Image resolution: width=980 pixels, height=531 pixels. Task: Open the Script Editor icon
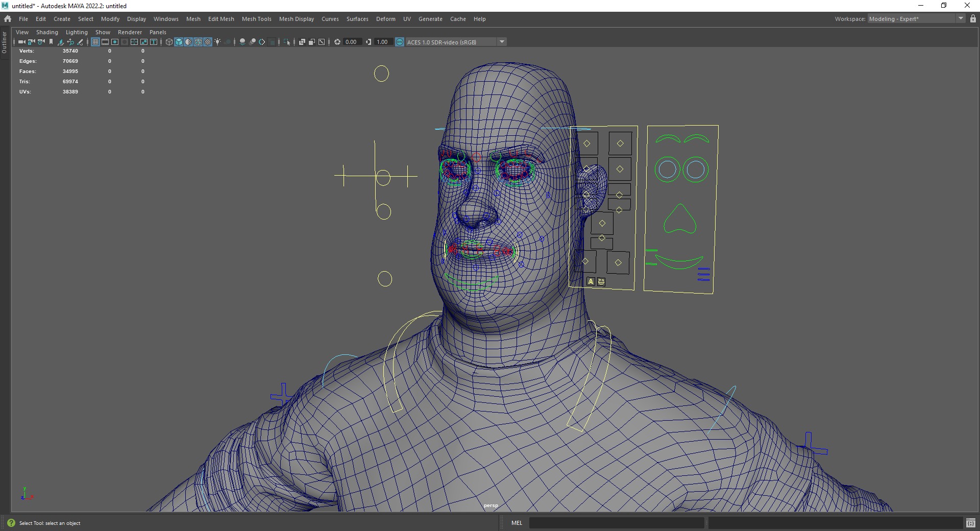point(971,523)
